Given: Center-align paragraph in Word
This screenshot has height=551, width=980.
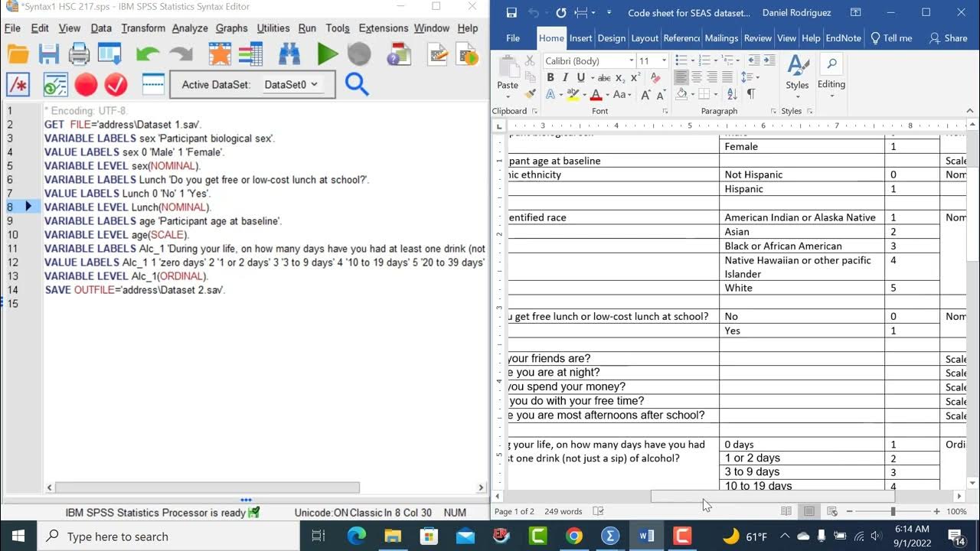Looking at the screenshot, I should pos(697,77).
